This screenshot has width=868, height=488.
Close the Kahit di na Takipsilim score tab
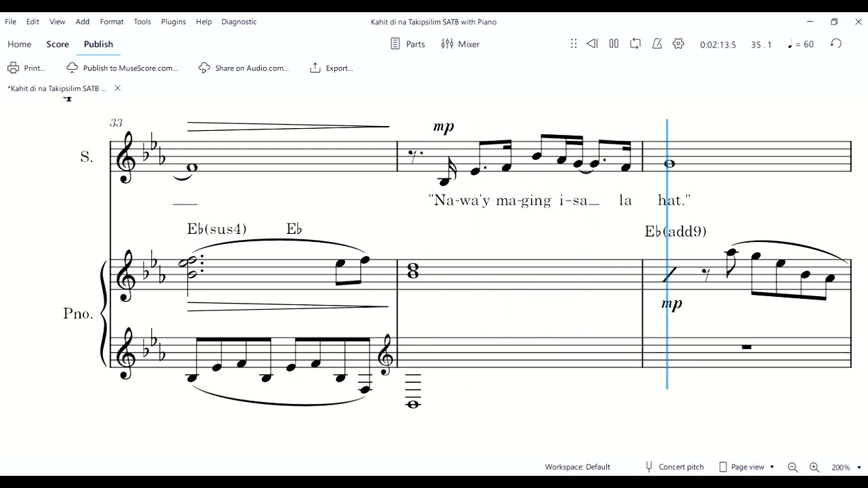(x=117, y=88)
